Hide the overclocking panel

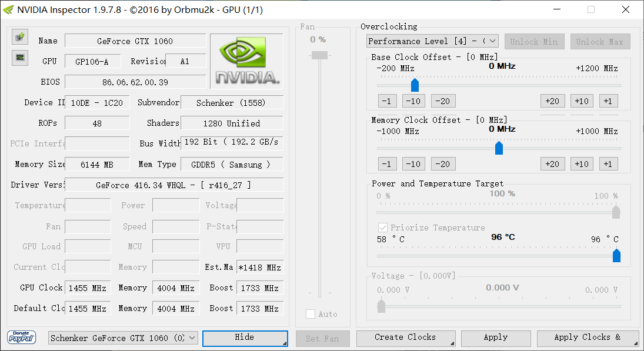pos(245,338)
